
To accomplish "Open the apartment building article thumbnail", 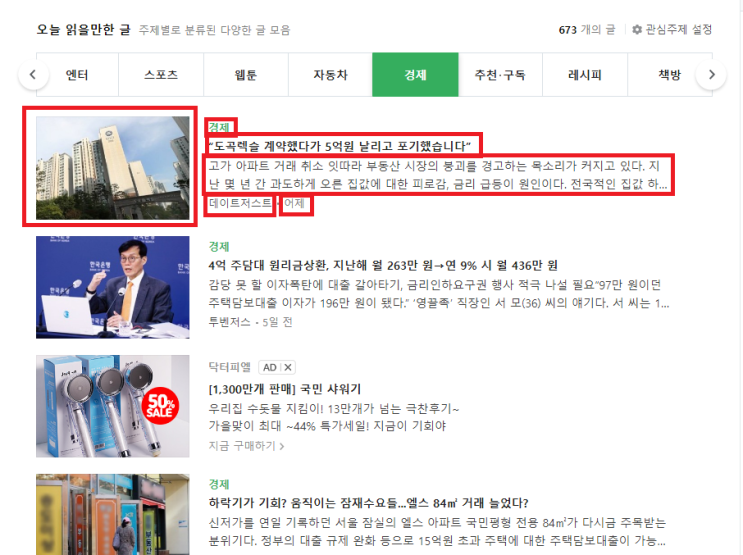I will click(x=113, y=168).
